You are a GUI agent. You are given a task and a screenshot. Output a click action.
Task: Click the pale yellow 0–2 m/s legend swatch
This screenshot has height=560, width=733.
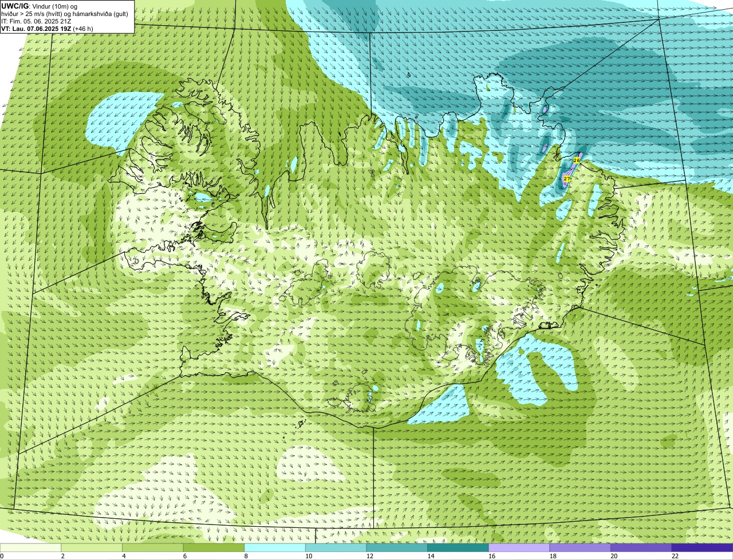coord(30,547)
